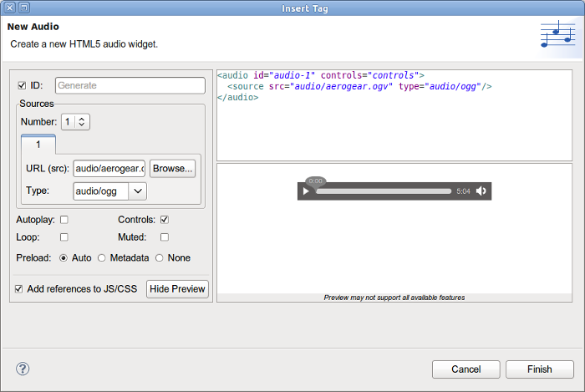This screenshot has width=585, height=392.
Task: Click the Finish button
Action: click(x=540, y=369)
